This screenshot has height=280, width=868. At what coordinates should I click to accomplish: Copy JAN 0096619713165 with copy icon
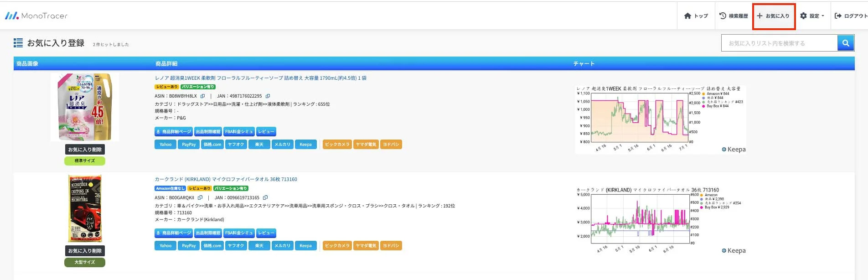(x=265, y=197)
